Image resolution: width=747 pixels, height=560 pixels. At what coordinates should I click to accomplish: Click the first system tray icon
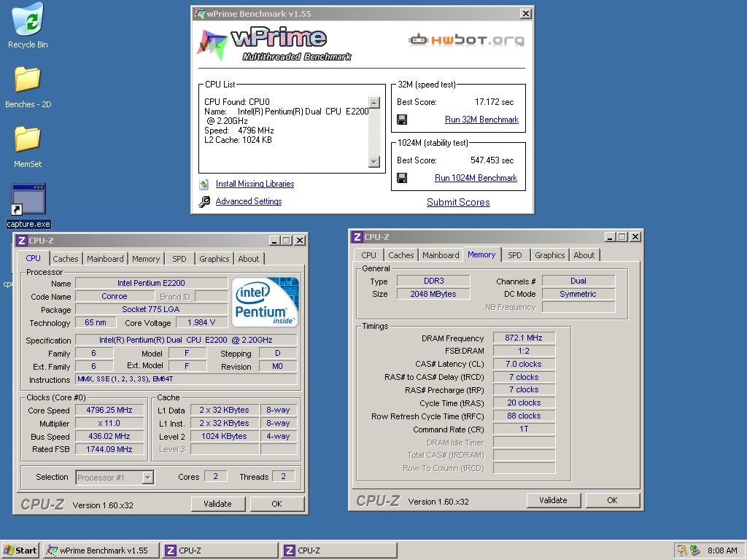[x=682, y=551]
